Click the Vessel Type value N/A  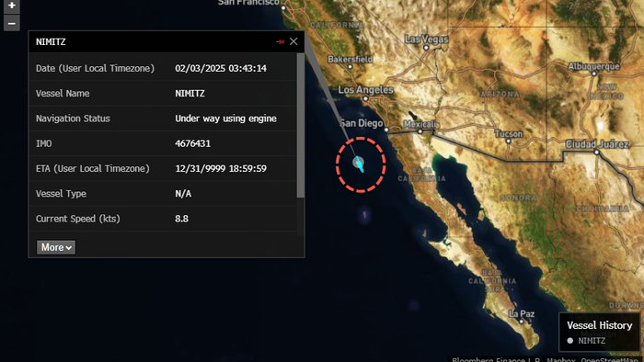183,194
